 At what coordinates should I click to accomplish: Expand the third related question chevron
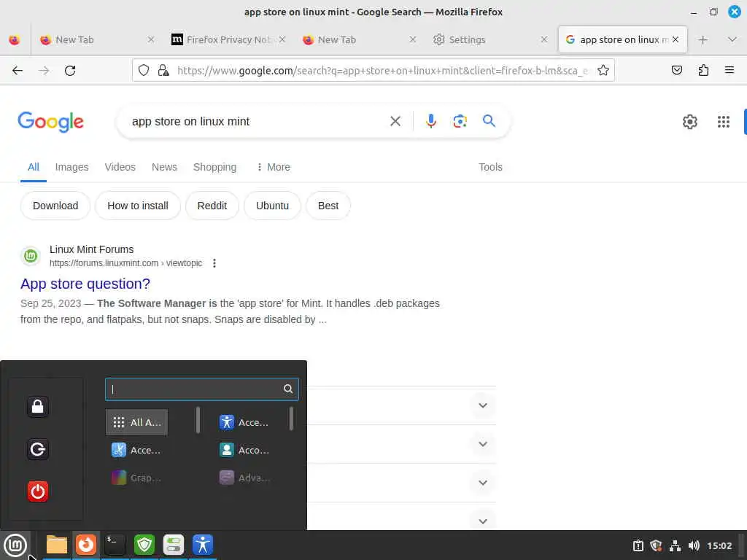tap(483, 483)
